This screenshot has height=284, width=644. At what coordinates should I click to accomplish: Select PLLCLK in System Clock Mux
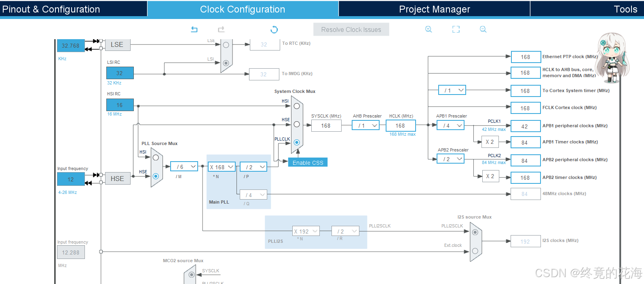(297, 142)
